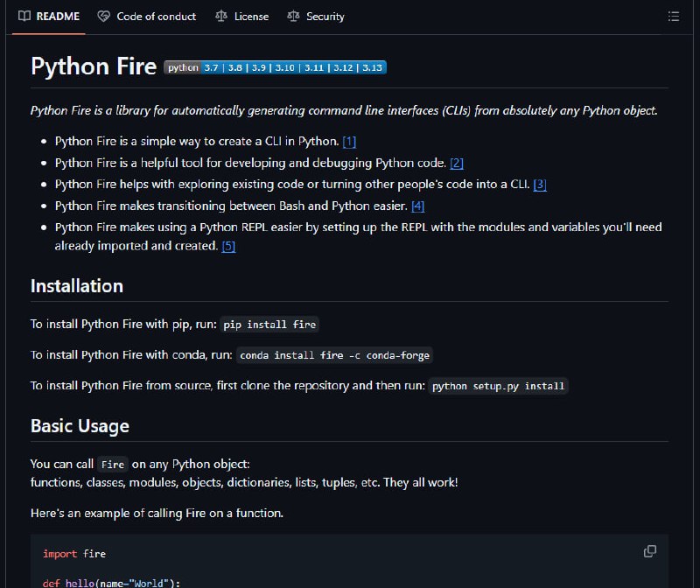This screenshot has height=588, width=700.
Task: Follow the [5] reference link
Action: click(x=228, y=246)
